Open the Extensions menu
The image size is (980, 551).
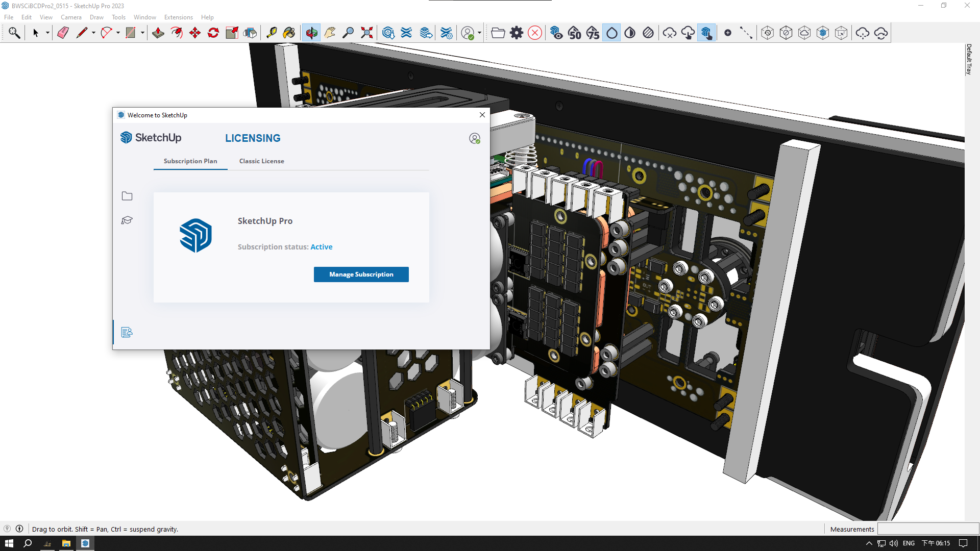tap(178, 17)
